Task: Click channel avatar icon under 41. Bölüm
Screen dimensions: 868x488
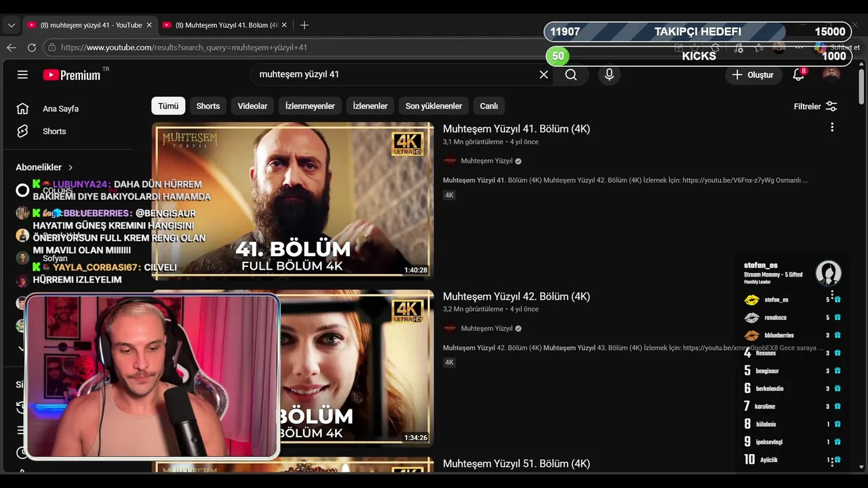Action: [x=450, y=161]
